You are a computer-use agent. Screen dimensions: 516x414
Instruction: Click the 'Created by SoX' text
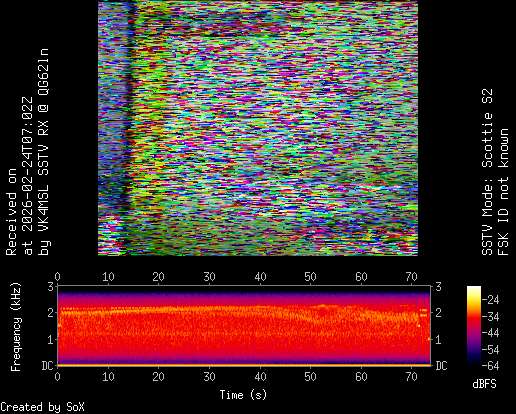(x=42, y=407)
